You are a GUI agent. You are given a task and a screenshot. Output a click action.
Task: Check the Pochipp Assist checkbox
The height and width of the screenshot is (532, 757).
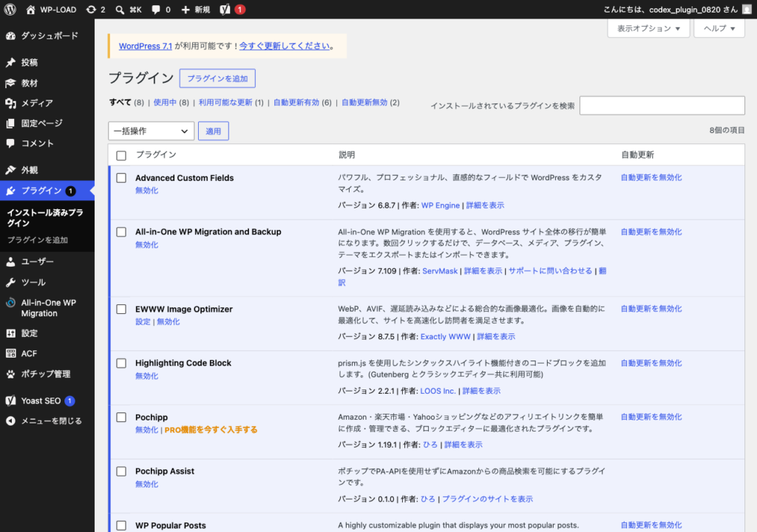point(121,471)
